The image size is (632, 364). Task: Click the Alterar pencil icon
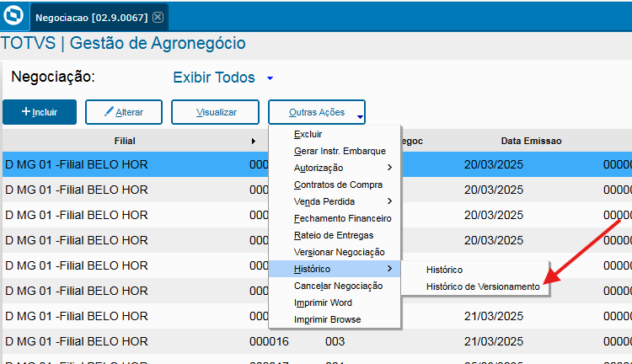pyautogui.click(x=109, y=111)
